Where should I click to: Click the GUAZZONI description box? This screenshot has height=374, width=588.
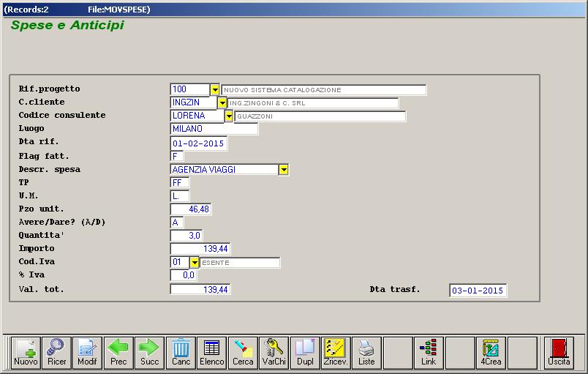[320, 116]
